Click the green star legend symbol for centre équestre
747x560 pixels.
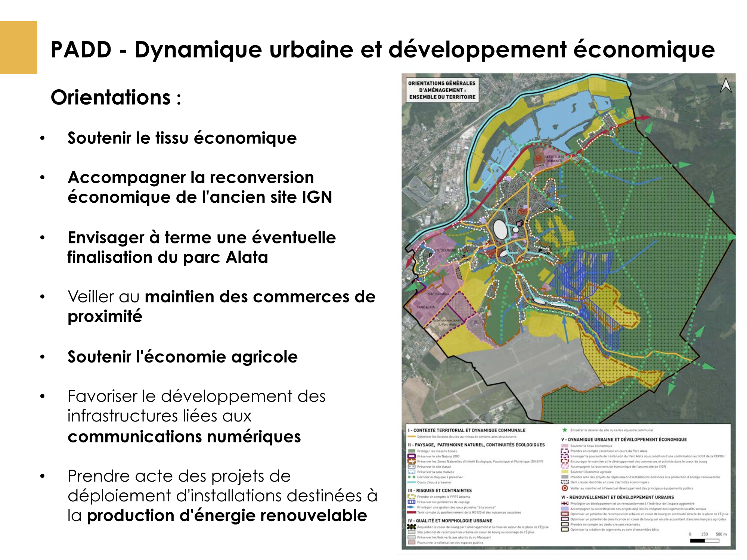click(x=565, y=430)
